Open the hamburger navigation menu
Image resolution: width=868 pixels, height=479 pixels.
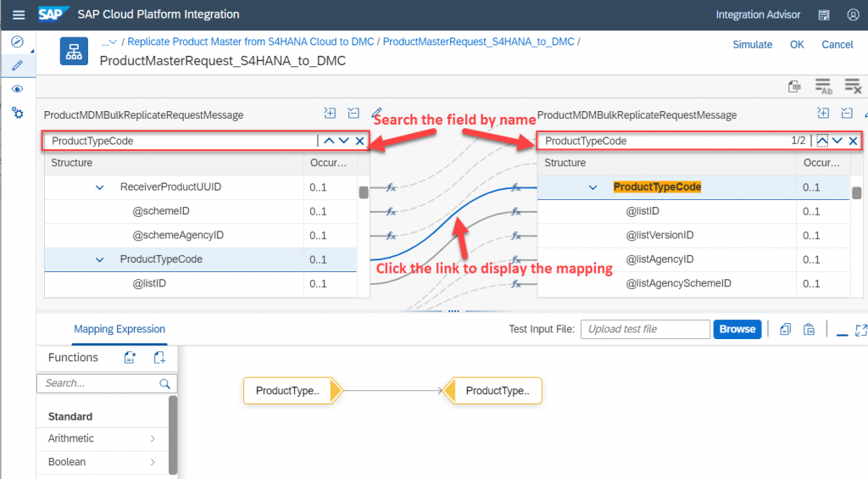pos(19,15)
